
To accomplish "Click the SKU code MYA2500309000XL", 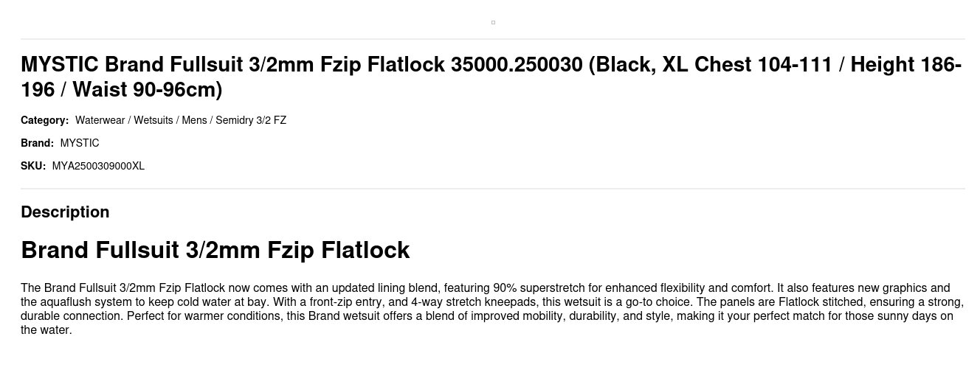I will click(x=98, y=166).
